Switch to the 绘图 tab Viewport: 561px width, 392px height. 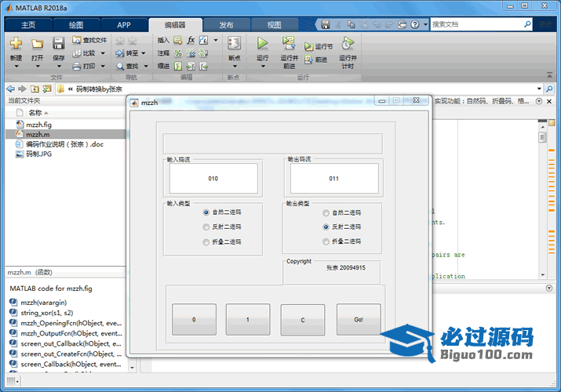[76, 25]
